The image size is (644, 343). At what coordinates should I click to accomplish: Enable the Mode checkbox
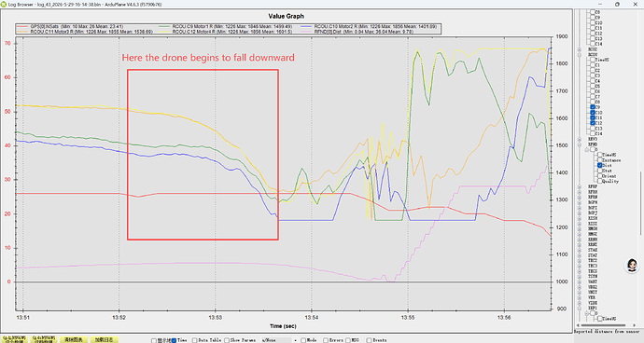point(303,340)
